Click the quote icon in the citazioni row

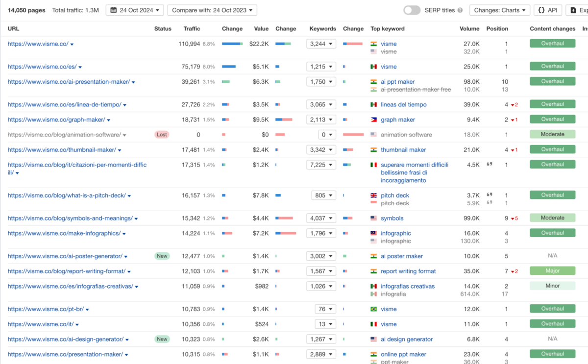coord(490,165)
